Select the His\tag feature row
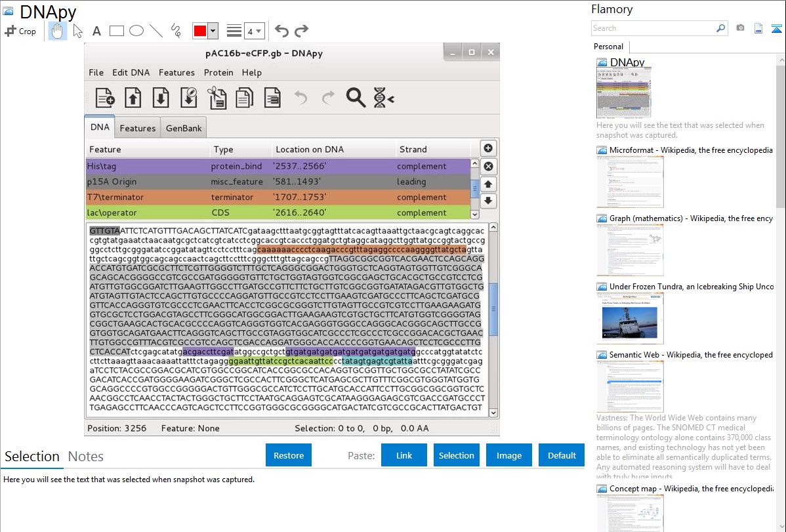The width and height of the screenshot is (786, 532). (278, 166)
